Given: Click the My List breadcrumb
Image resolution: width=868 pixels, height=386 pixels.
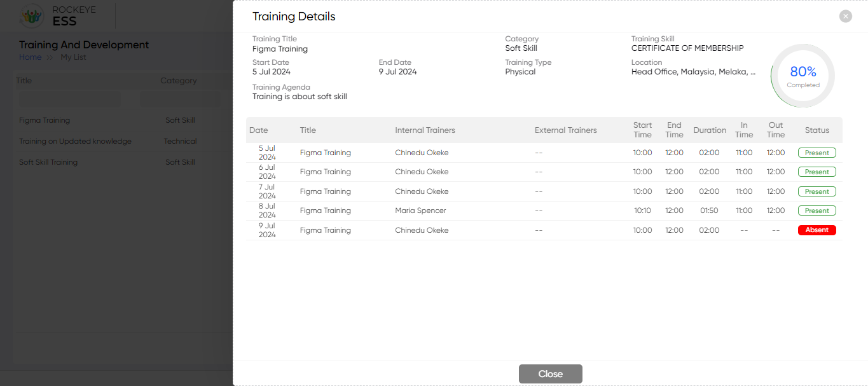Looking at the screenshot, I should 73,57.
